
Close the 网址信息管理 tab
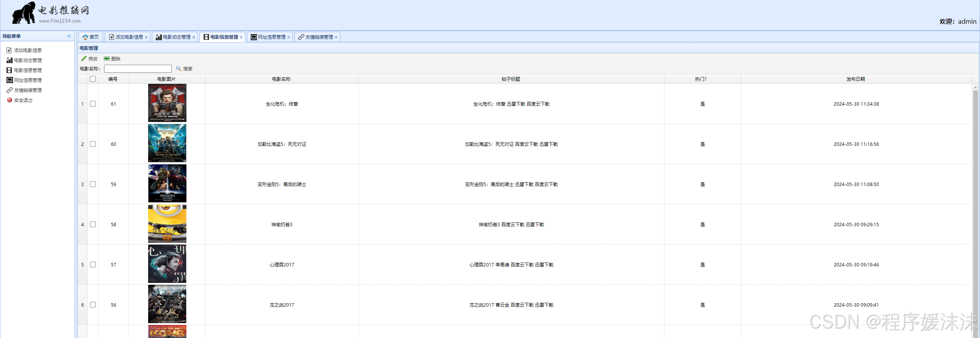pyautogui.click(x=289, y=37)
